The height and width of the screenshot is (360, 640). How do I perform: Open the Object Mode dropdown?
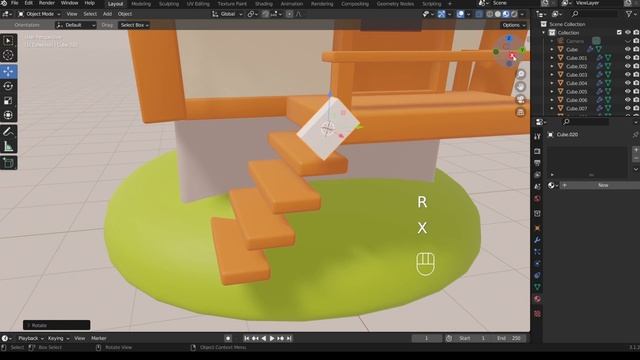39,14
